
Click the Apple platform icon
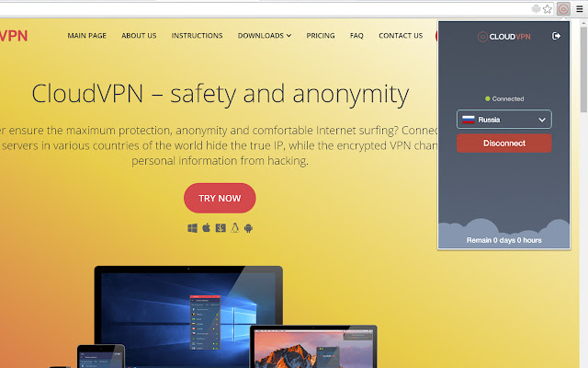pos(206,227)
